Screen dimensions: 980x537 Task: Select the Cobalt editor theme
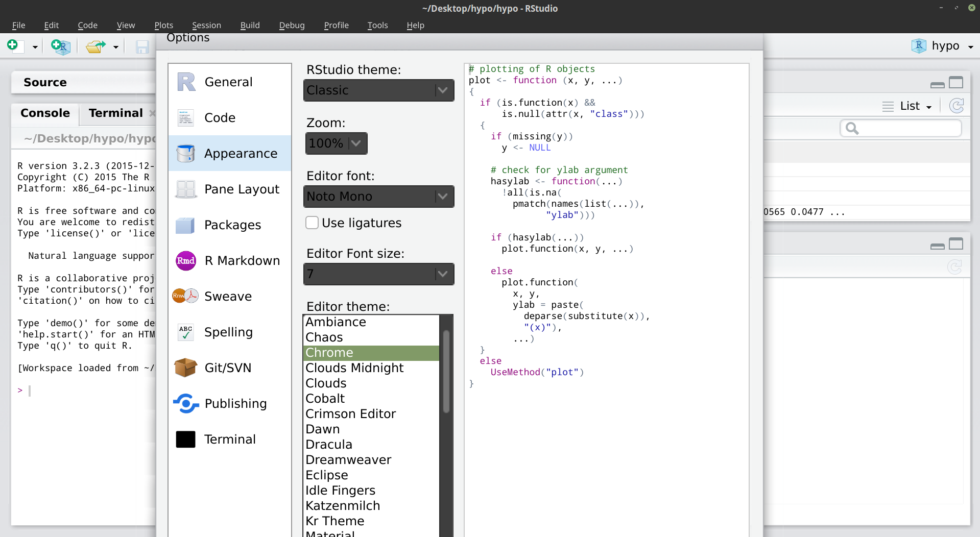(x=371, y=399)
